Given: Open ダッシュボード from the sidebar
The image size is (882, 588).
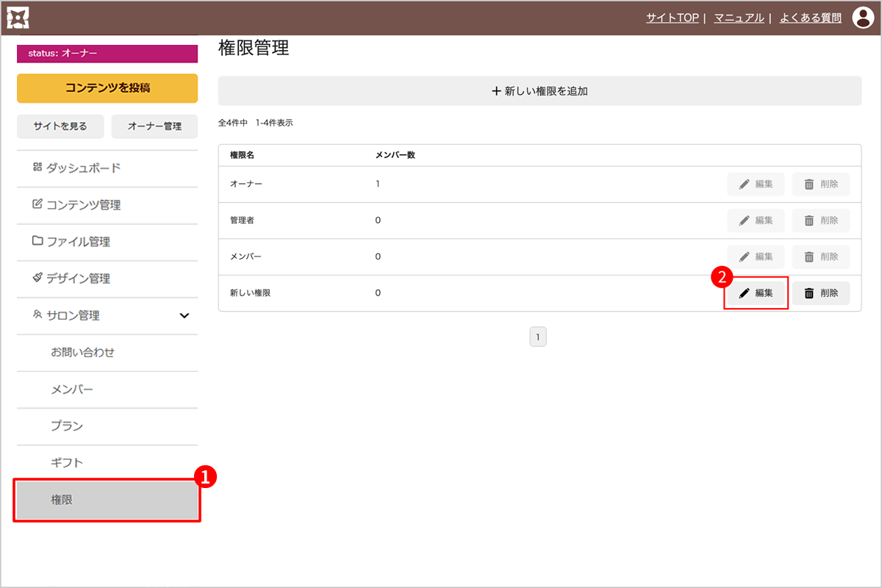Looking at the screenshot, I should click(x=83, y=168).
